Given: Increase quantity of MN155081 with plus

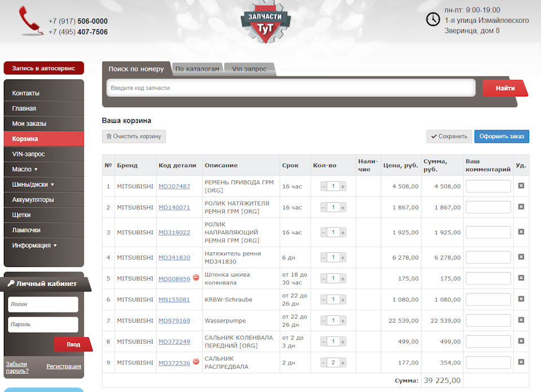Looking at the screenshot, I should click(343, 300).
